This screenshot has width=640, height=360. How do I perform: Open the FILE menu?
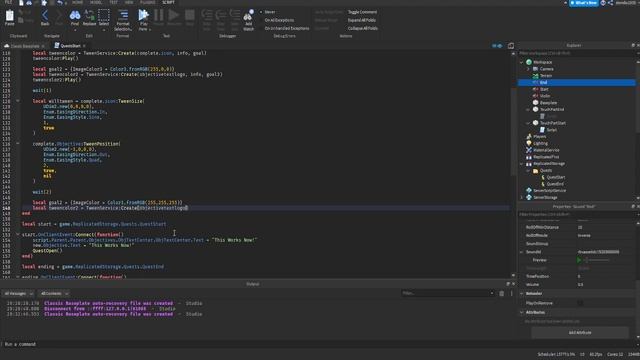coord(8,2)
